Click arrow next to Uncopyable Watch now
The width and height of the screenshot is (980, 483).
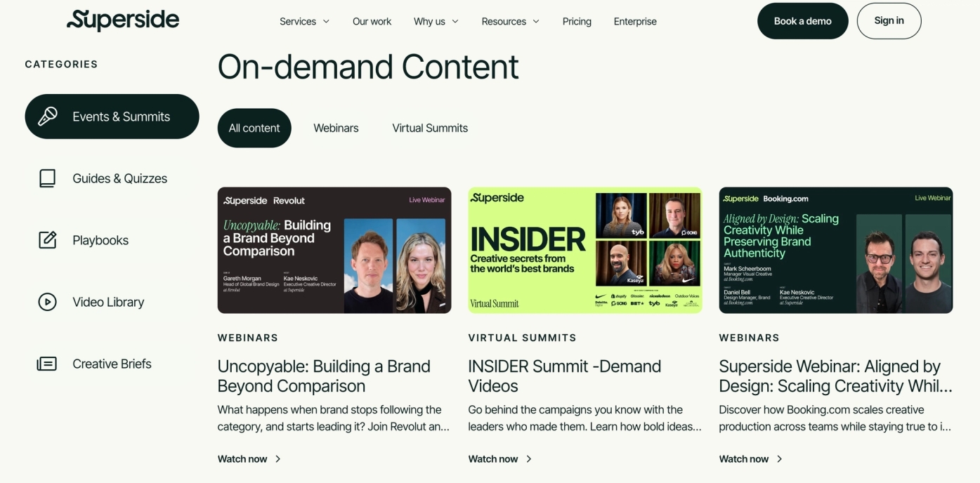278,459
